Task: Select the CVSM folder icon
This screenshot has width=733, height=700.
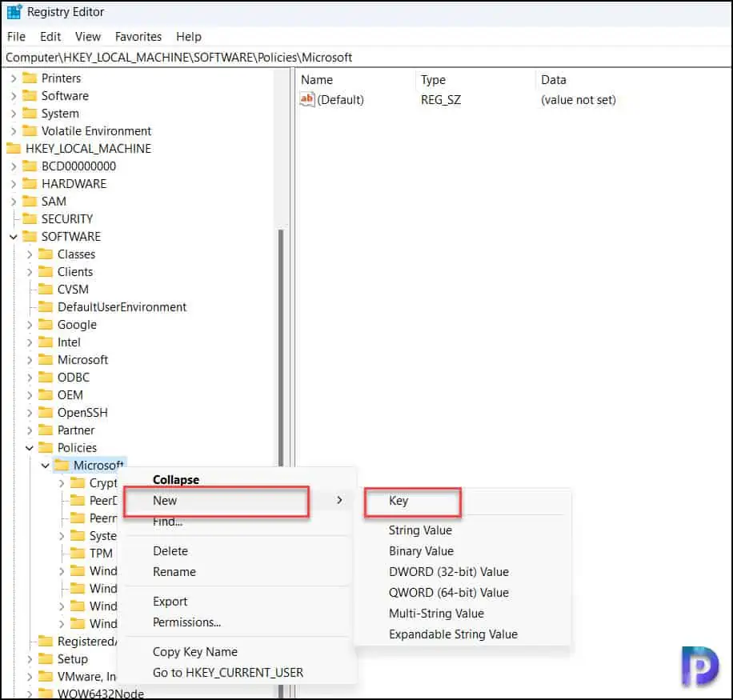Action: (x=46, y=290)
